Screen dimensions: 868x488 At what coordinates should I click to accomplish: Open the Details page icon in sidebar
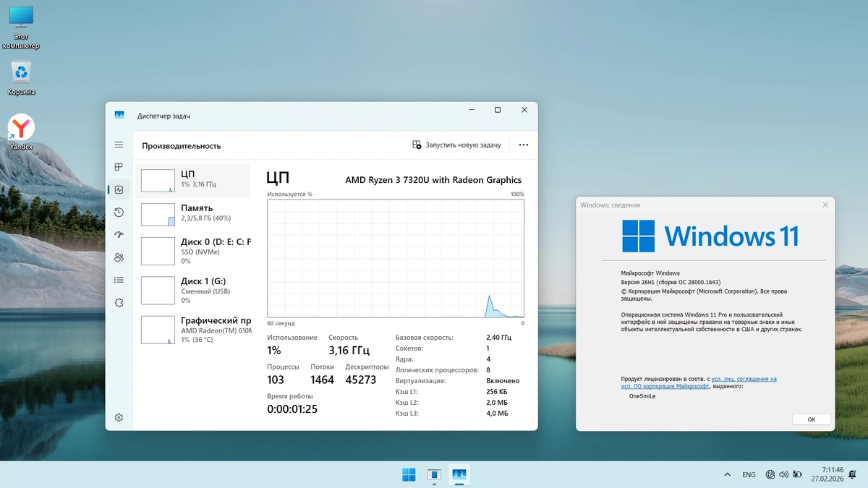pyautogui.click(x=119, y=280)
